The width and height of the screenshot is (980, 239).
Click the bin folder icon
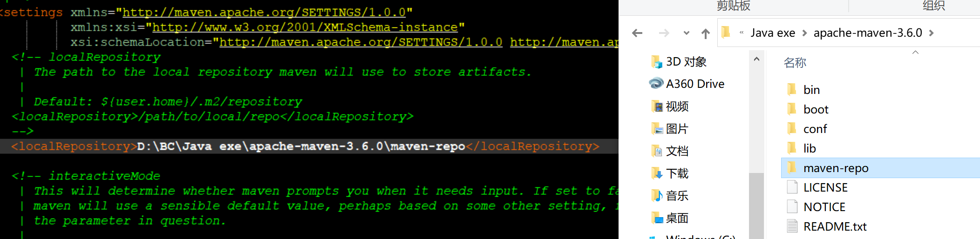[791, 89]
